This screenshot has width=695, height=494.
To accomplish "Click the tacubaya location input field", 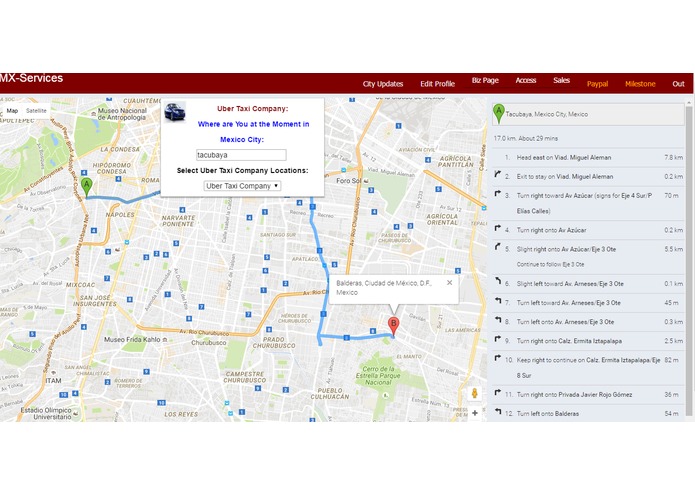I will 241,155.
